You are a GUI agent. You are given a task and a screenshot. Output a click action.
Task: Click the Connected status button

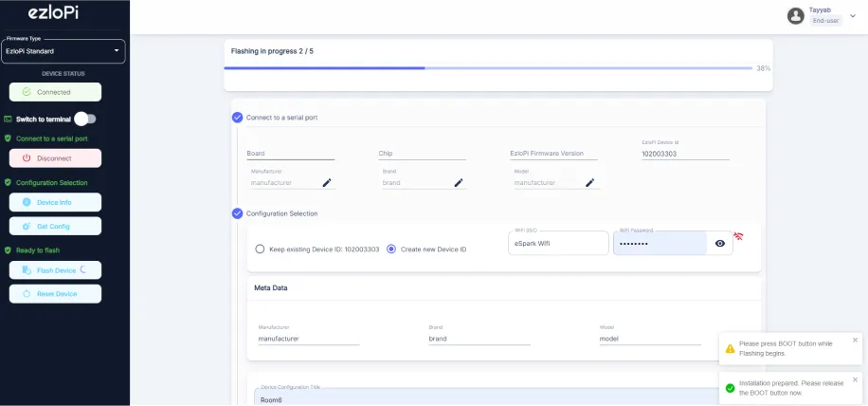(55, 92)
